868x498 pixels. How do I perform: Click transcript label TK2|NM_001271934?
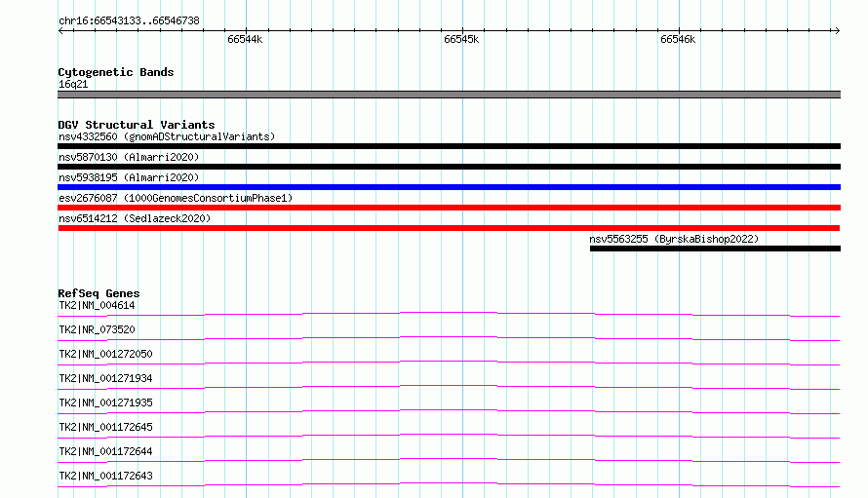[x=105, y=378]
